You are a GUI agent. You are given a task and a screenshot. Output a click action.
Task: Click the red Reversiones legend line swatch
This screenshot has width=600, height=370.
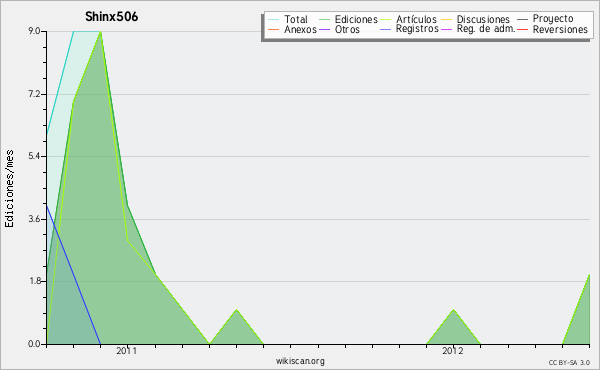pos(522,29)
